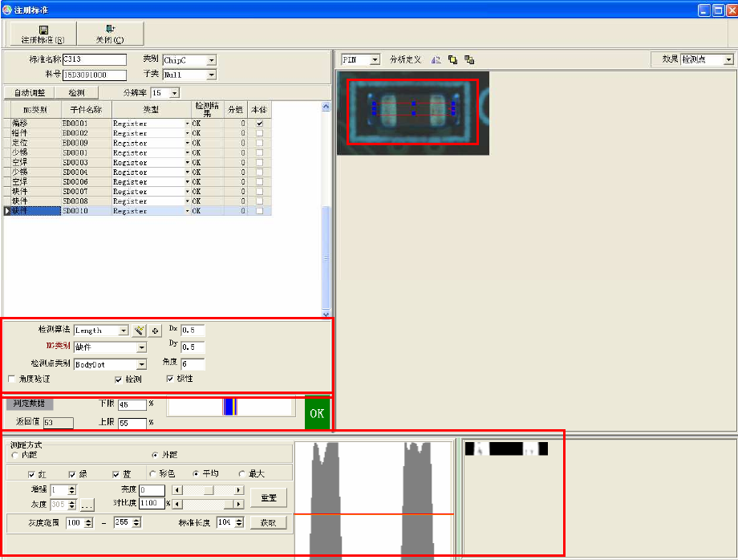Click the 注册标准 save button
This screenshot has height=560, width=738.
[x=43, y=34]
